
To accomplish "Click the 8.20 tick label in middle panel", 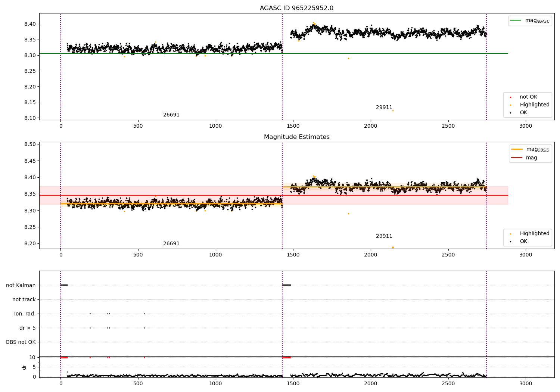I will pos(30,244).
